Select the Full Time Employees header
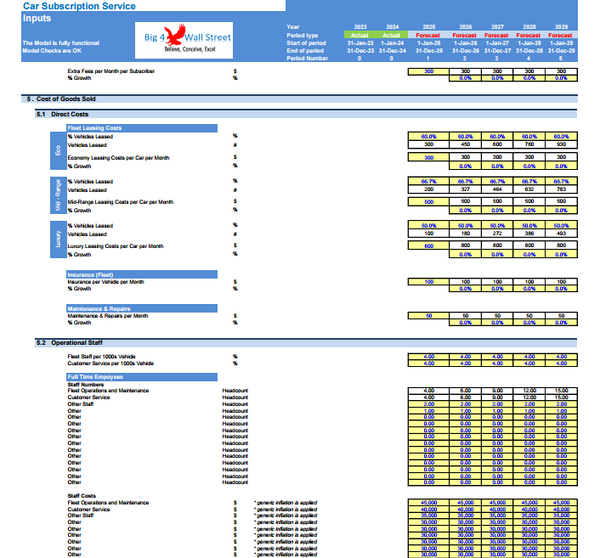Viewport: 600px width, 558px height. tap(140, 376)
